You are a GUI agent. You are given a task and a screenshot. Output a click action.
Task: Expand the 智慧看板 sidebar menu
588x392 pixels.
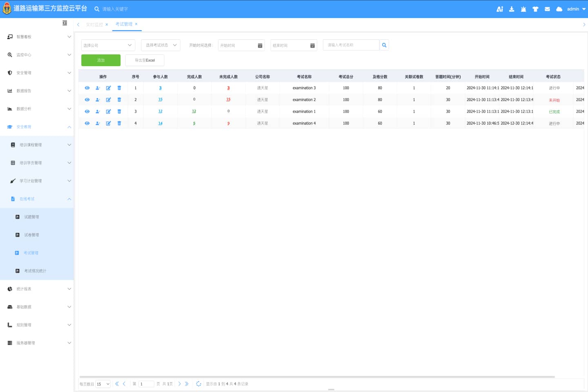(x=37, y=37)
